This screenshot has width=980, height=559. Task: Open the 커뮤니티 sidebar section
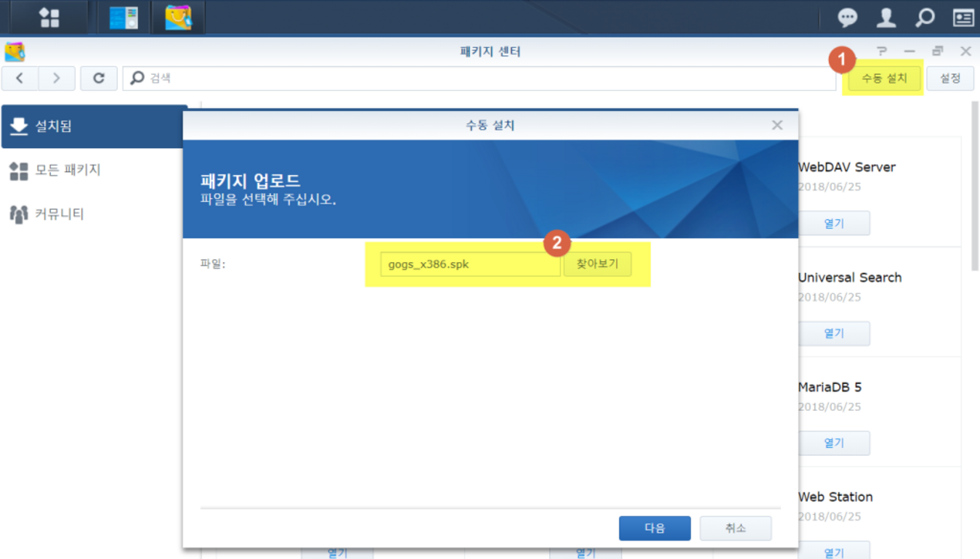[x=59, y=214]
